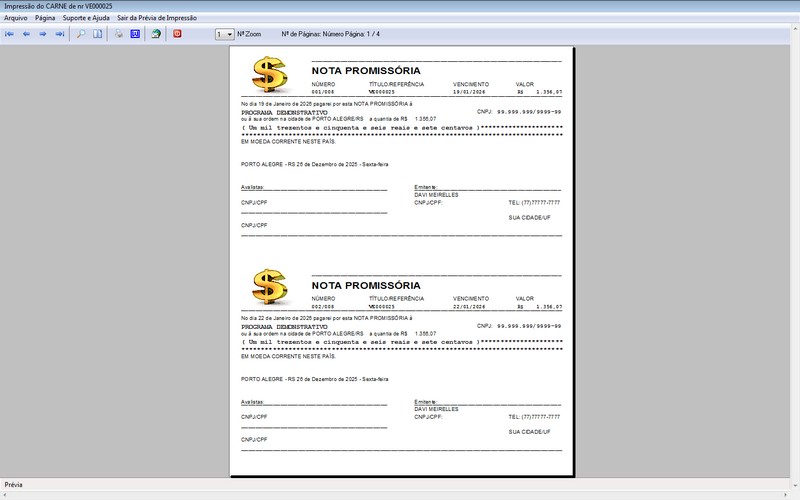
Task: Click the first NOTA PROMISSÓRIA heading
Action: 366,70
